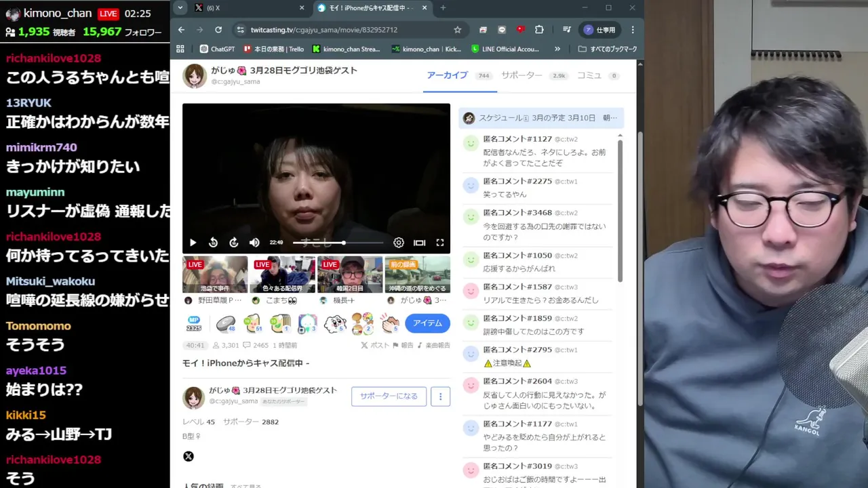This screenshot has height=488, width=868.
Task: Open Chrome tab search dropdown arrow
Action: (179, 7)
